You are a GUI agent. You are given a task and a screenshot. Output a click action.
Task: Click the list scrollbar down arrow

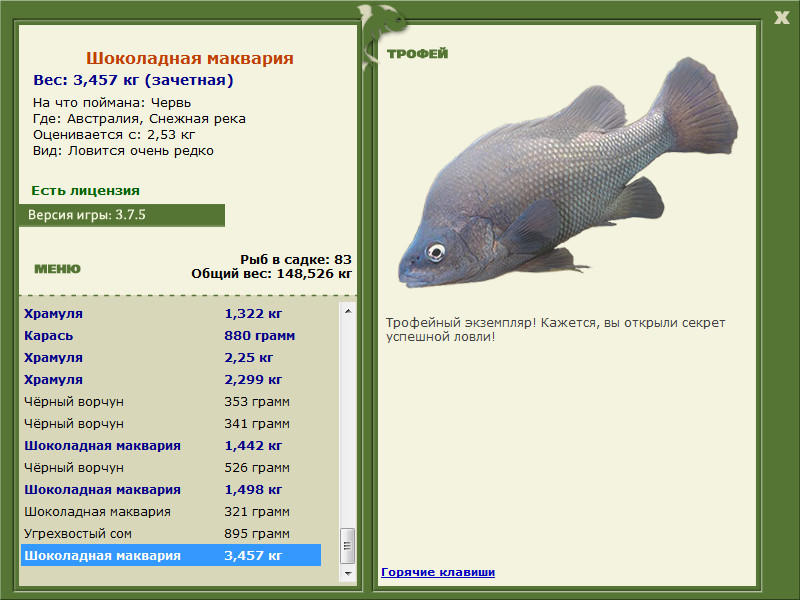tap(348, 573)
